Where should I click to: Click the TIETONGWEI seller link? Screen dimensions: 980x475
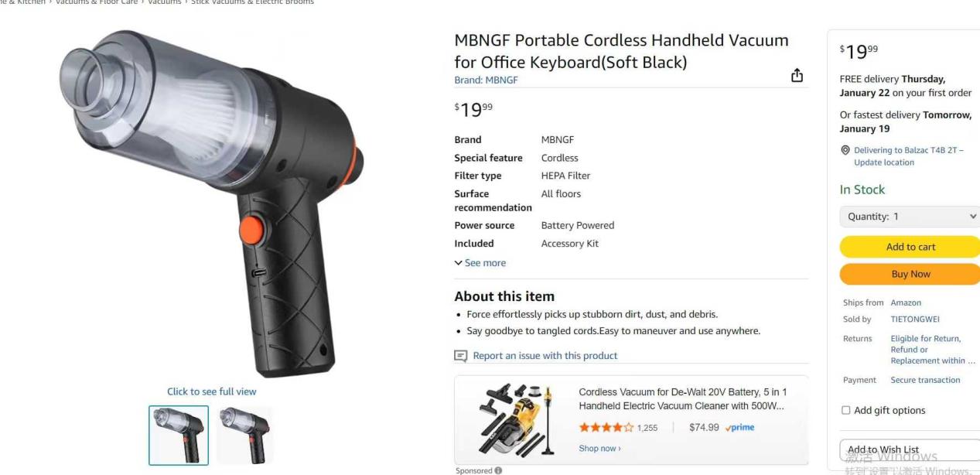(915, 319)
